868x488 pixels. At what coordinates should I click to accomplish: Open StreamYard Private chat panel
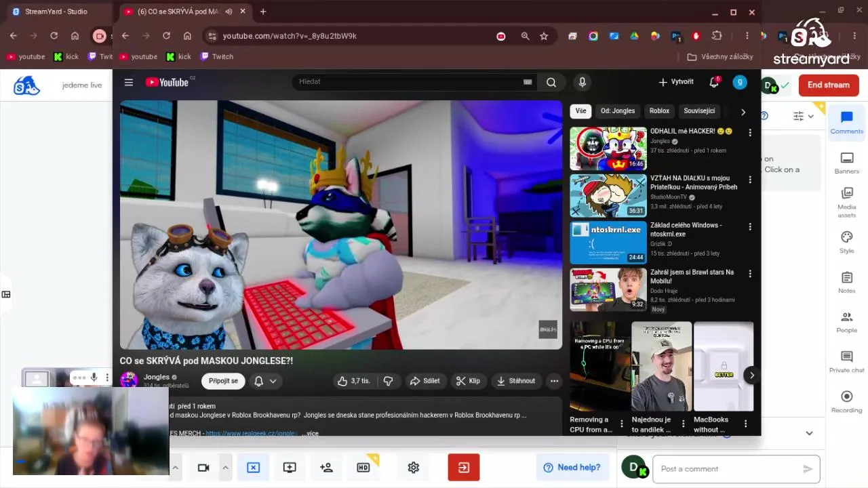point(846,361)
